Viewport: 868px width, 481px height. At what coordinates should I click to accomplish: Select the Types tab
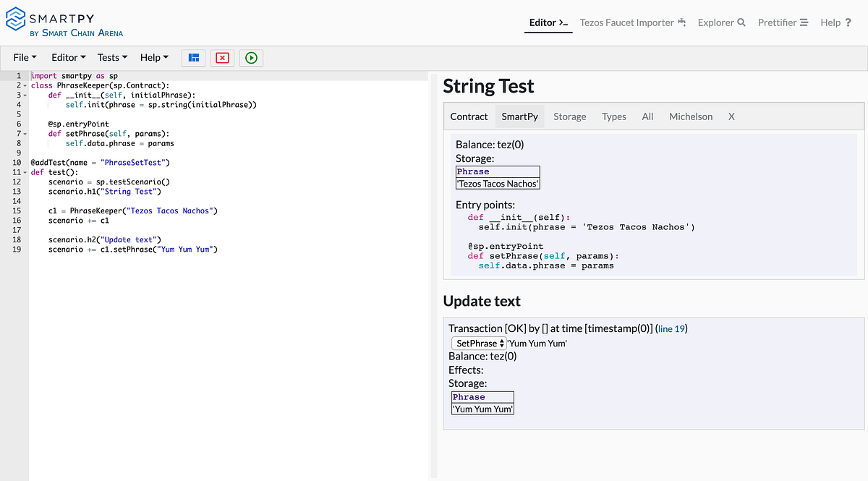(x=613, y=116)
